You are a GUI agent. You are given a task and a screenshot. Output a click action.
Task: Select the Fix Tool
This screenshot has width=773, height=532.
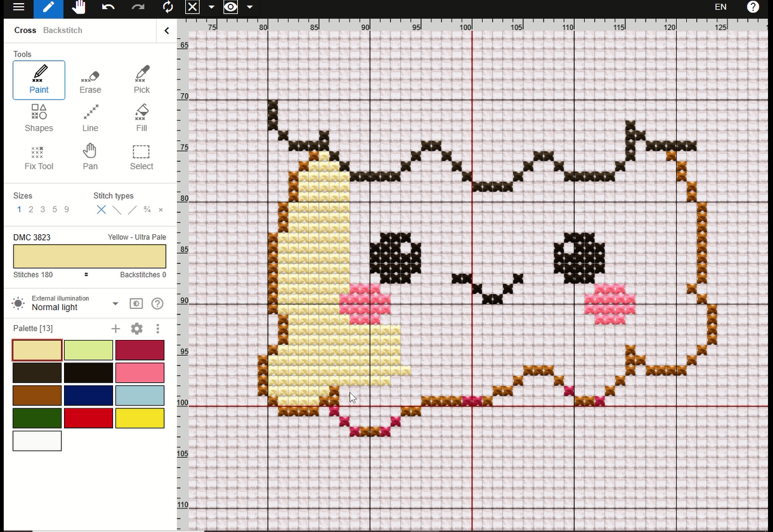39,157
